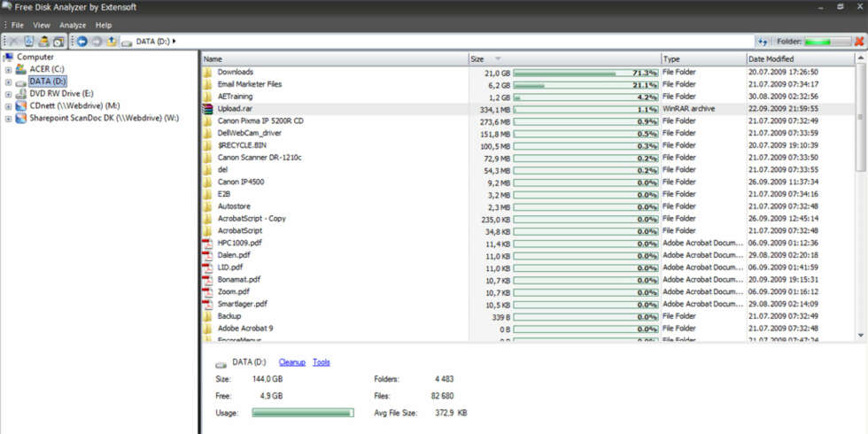Select the Email Marketer Files row
The width and height of the screenshot is (868, 434).
point(528,84)
